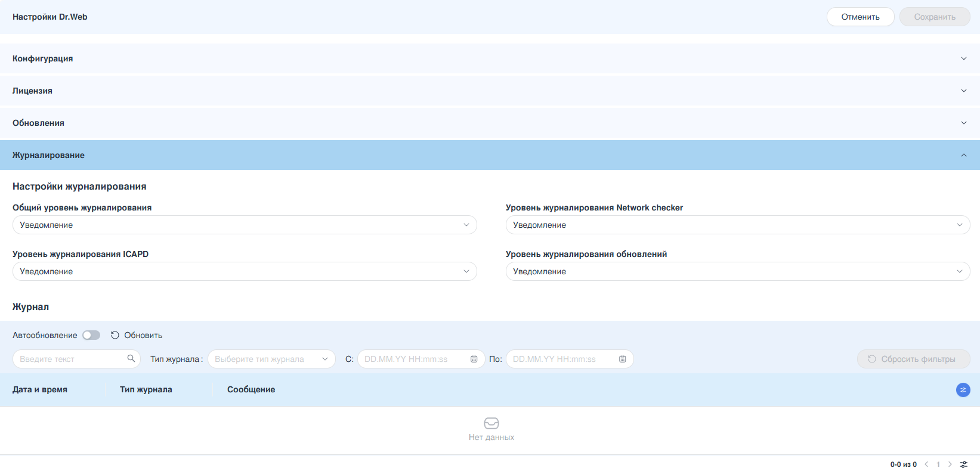Expand the Обновления section
Viewport: 980px width, 474px height.
click(489, 123)
